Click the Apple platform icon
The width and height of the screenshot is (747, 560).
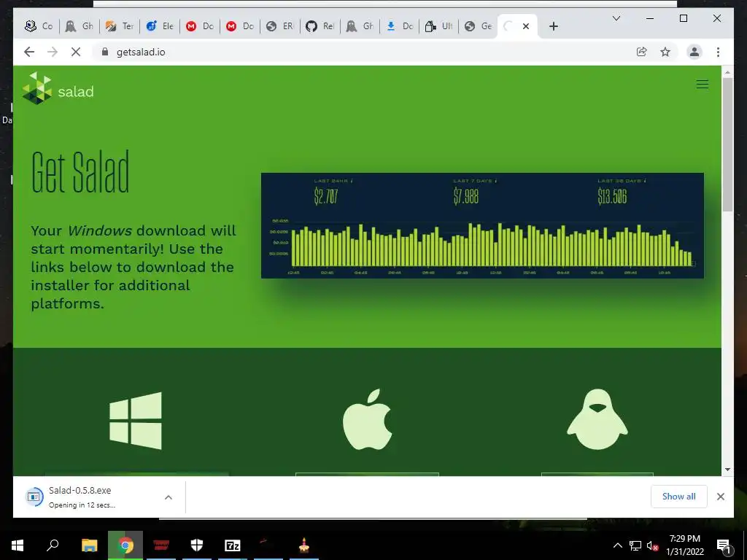coord(368,419)
